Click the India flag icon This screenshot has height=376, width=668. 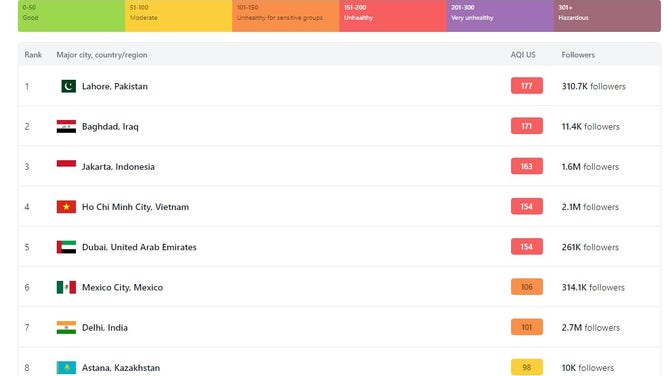click(66, 327)
